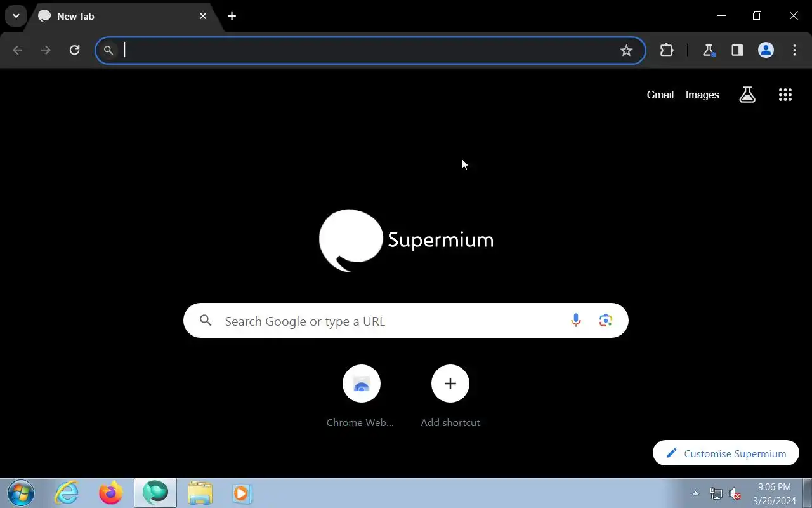This screenshot has width=812, height=508.
Task: Open the Images link
Action: (702, 95)
